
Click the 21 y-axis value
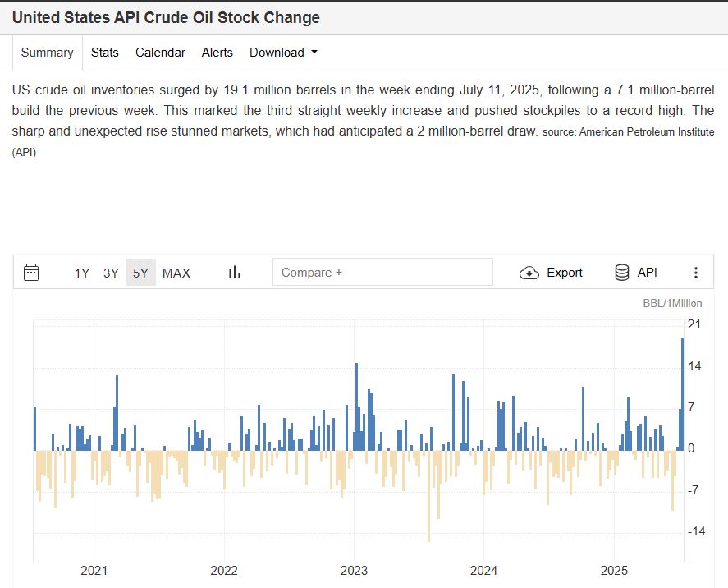694,324
